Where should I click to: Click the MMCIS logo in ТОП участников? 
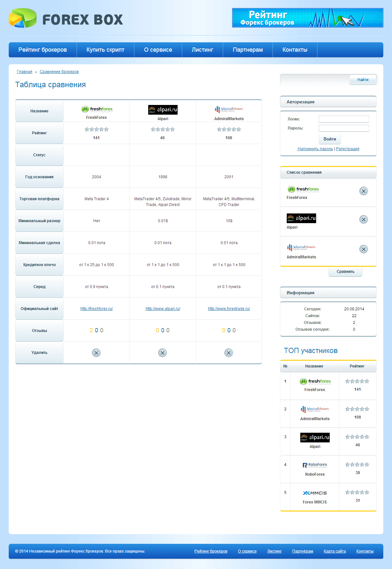(315, 493)
